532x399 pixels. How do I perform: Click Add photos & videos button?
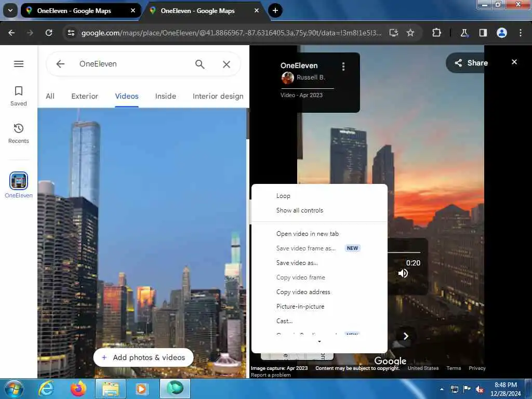pyautogui.click(x=143, y=357)
